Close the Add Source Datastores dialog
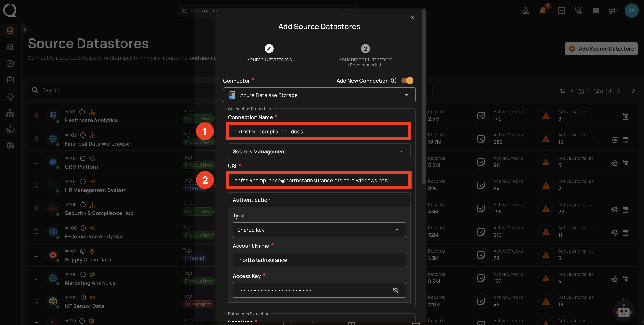This screenshot has width=644, height=325. click(x=413, y=18)
